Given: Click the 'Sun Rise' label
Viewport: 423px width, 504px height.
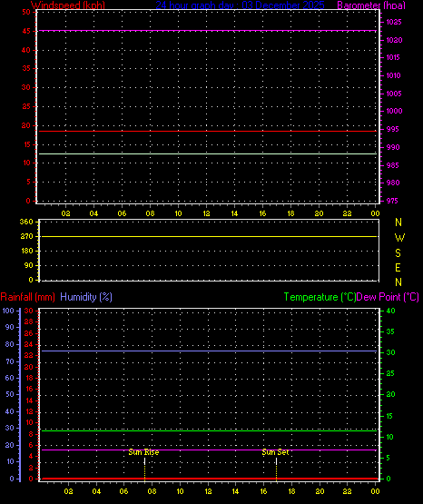Looking at the screenshot, I should [143, 452].
